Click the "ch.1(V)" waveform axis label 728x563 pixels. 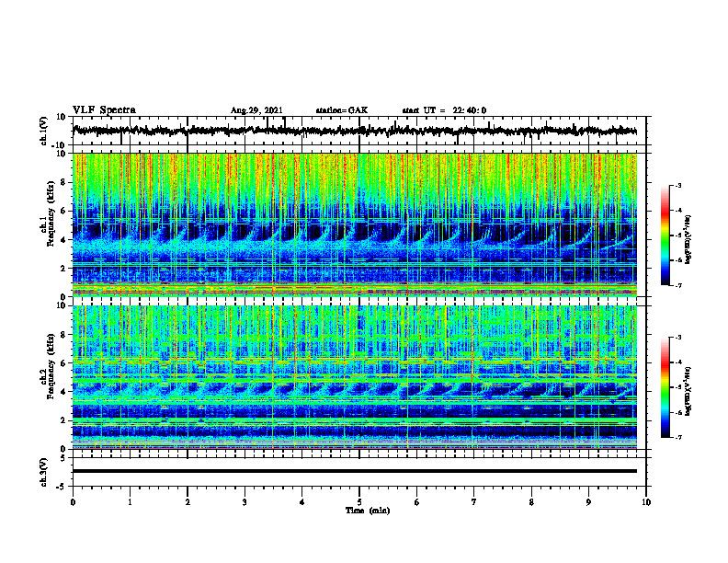[x=43, y=131]
